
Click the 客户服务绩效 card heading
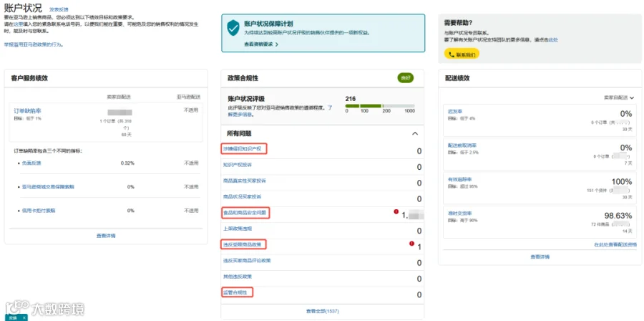click(29, 78)
